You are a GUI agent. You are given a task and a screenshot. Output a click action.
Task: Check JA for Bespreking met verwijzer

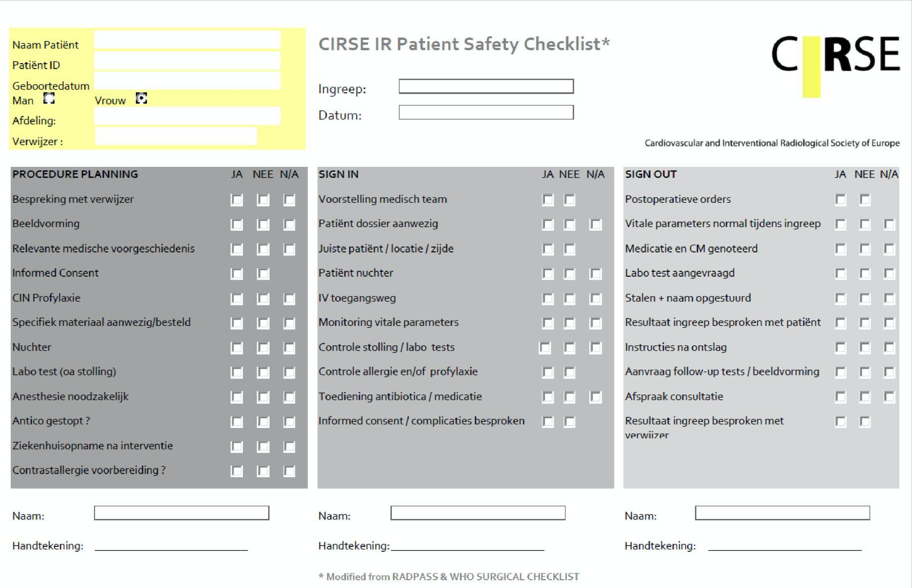(237, 200)
